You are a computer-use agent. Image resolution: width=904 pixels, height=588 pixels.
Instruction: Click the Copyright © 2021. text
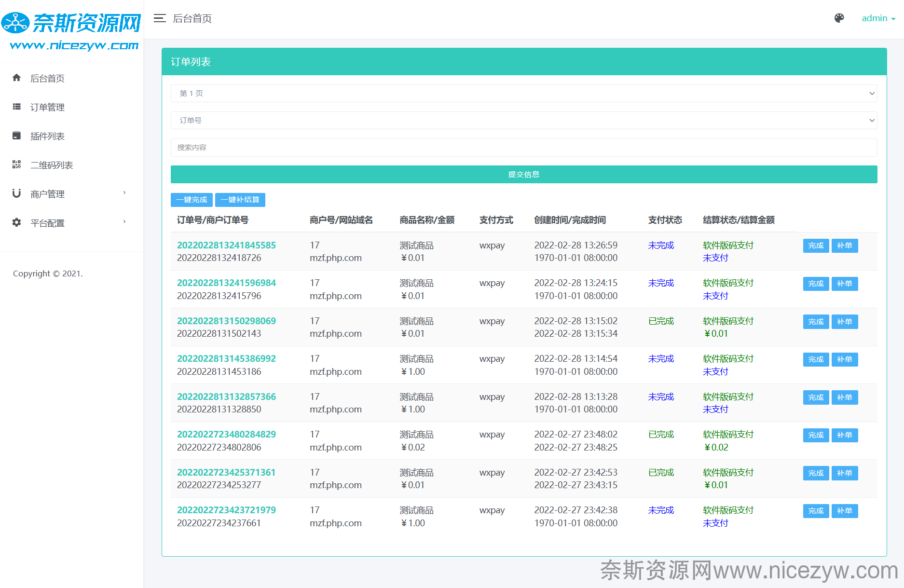point(48,273)
